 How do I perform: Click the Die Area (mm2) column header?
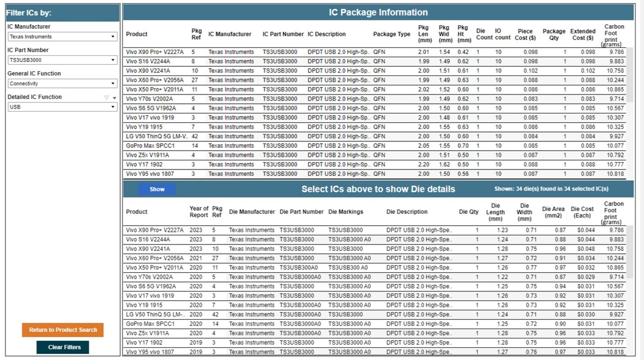point(553,212)
